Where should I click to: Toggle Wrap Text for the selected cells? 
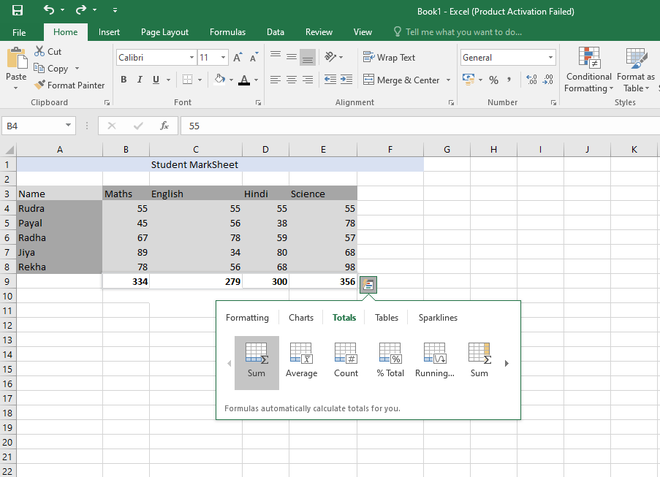pos(390,58)
